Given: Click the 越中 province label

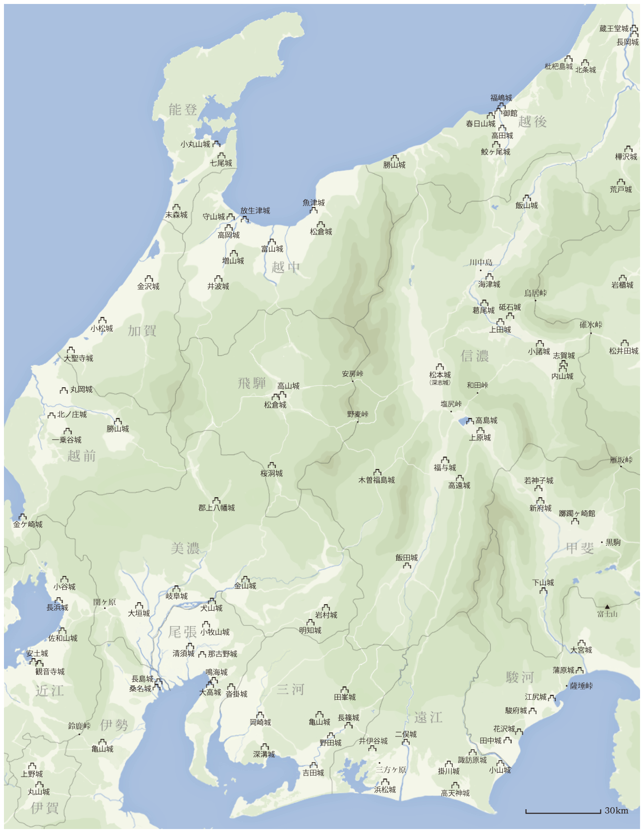Looking at the screenshot, I should (x=286, y=267).
